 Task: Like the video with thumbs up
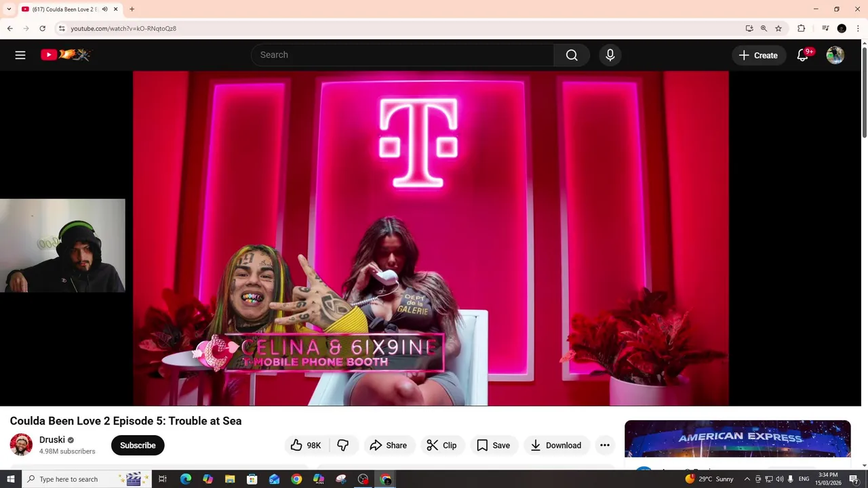coord(306,445)
